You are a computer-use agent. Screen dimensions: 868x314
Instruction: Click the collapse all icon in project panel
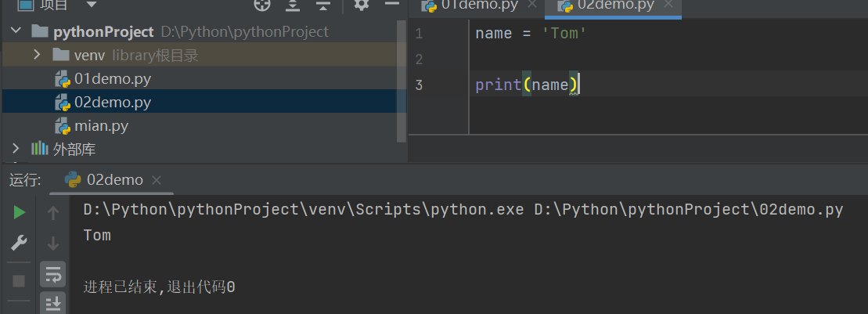[x=323, y=5]
